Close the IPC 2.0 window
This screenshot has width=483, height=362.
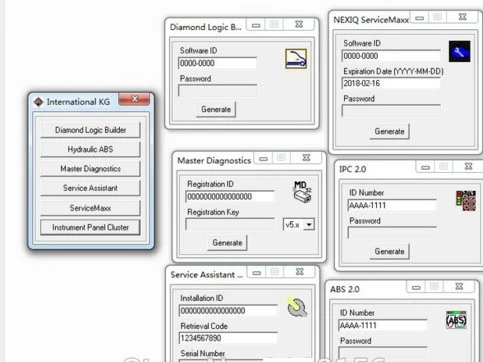[x=469, y=167]
